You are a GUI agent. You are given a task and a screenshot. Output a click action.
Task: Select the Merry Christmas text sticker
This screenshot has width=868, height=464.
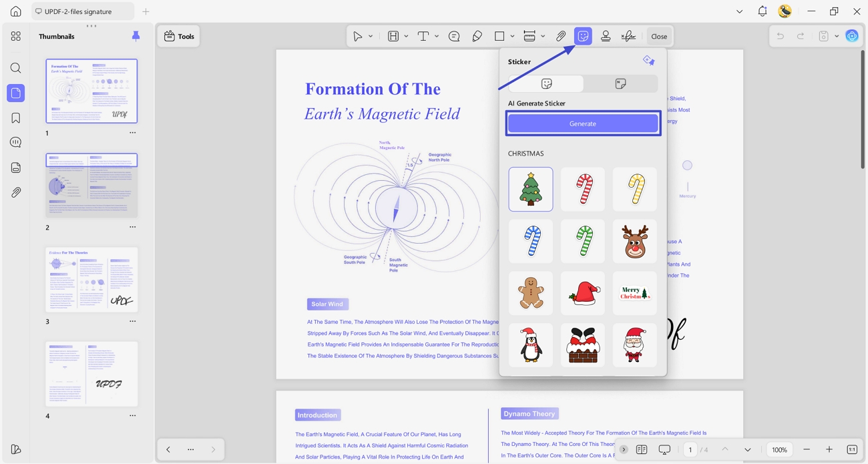point(635,293)
